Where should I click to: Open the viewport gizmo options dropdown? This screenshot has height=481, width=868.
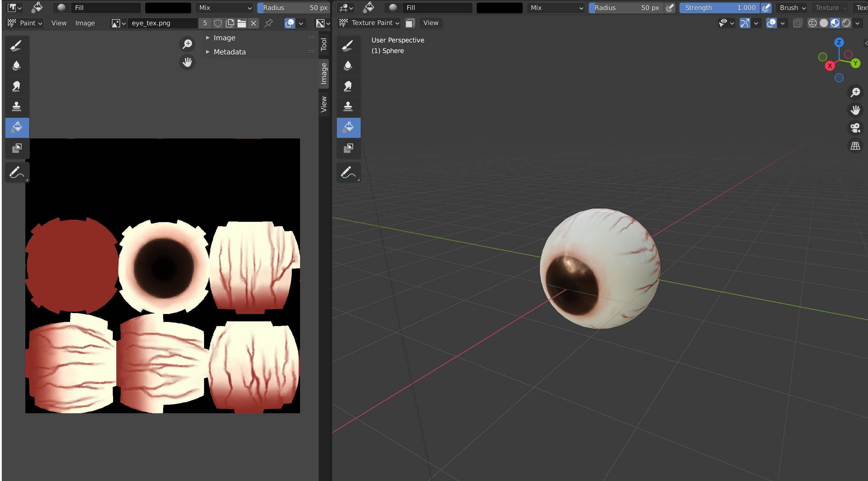756,23
